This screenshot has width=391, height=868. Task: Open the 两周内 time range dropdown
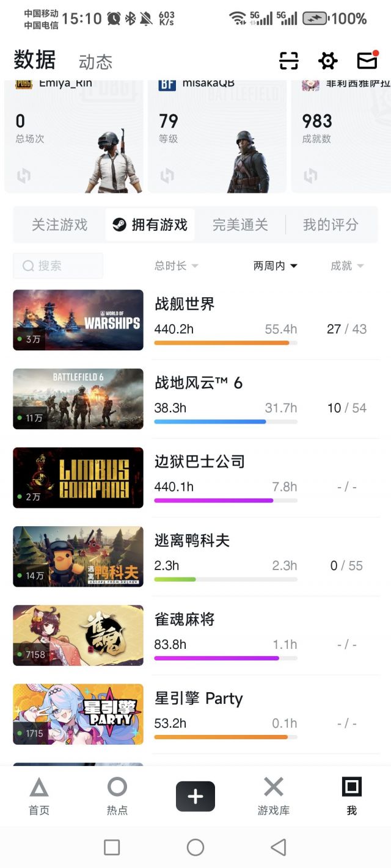coord(274,266)
